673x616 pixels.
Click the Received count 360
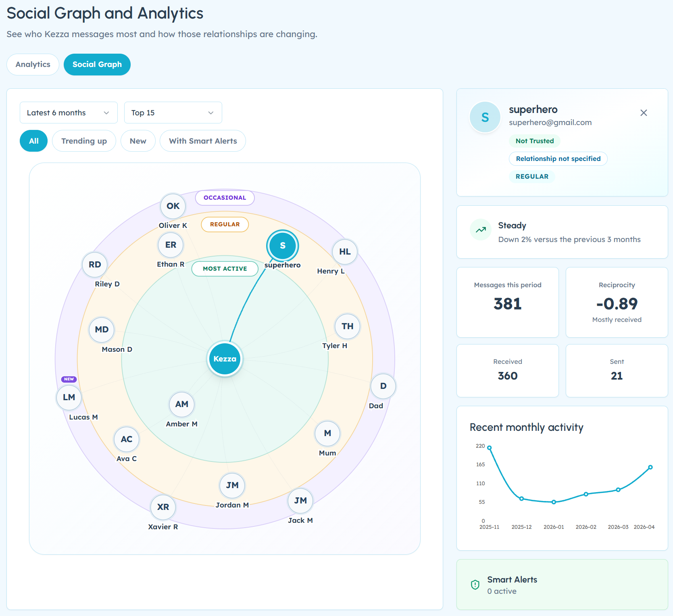tap(508, 376)
